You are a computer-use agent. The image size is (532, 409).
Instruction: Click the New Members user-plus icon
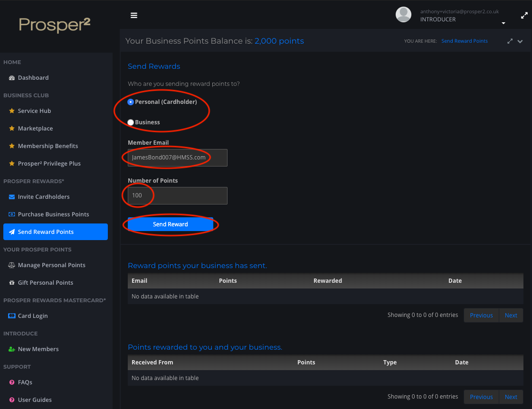(12, 349)
